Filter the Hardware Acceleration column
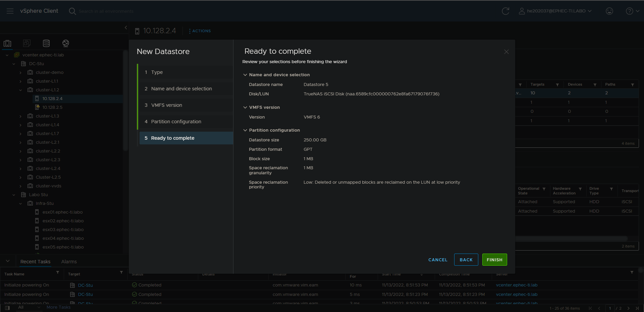The width and height of the screenshot is (644, 312). (x=580, y=189)
